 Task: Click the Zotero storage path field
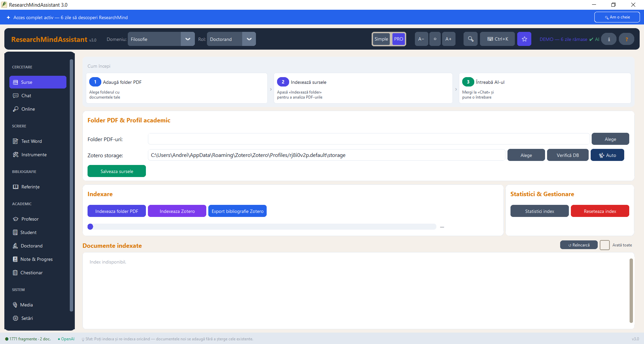[326, 155]
